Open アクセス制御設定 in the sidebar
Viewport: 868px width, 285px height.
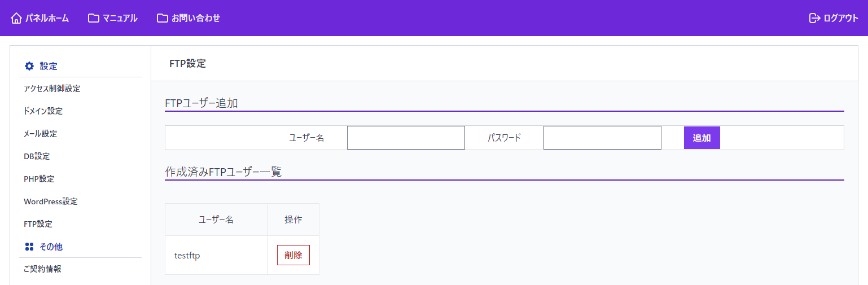[x=52, y=89]
